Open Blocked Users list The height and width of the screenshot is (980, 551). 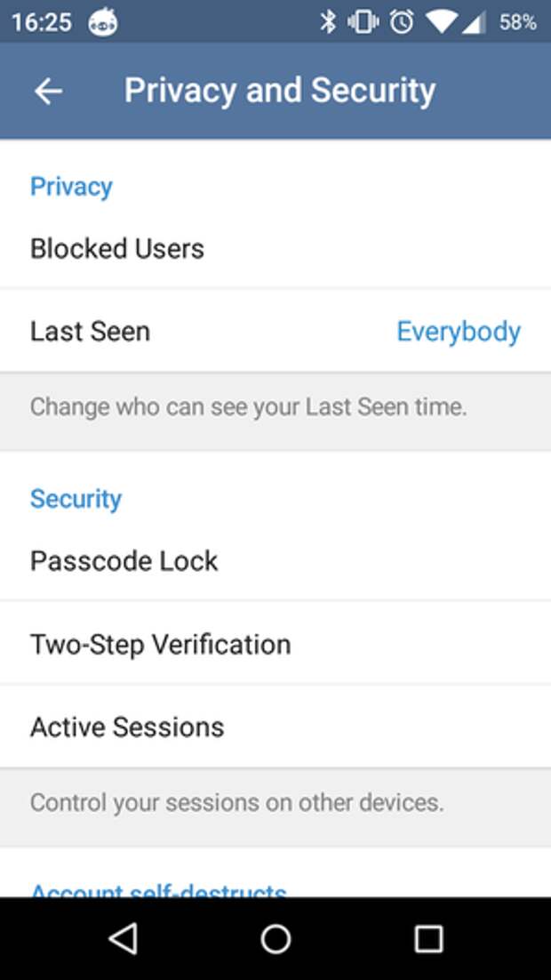(x=275, y=249)
